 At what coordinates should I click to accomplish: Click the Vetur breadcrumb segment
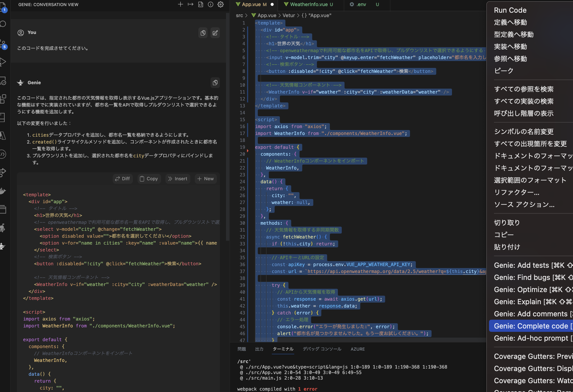pos(289,15)
